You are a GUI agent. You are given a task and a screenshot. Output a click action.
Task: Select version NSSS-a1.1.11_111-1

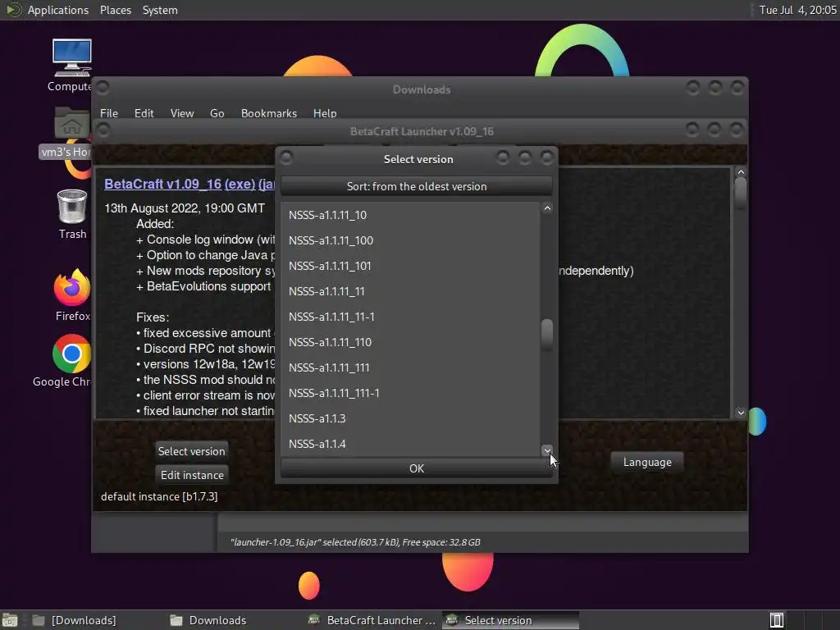(410, 393)
